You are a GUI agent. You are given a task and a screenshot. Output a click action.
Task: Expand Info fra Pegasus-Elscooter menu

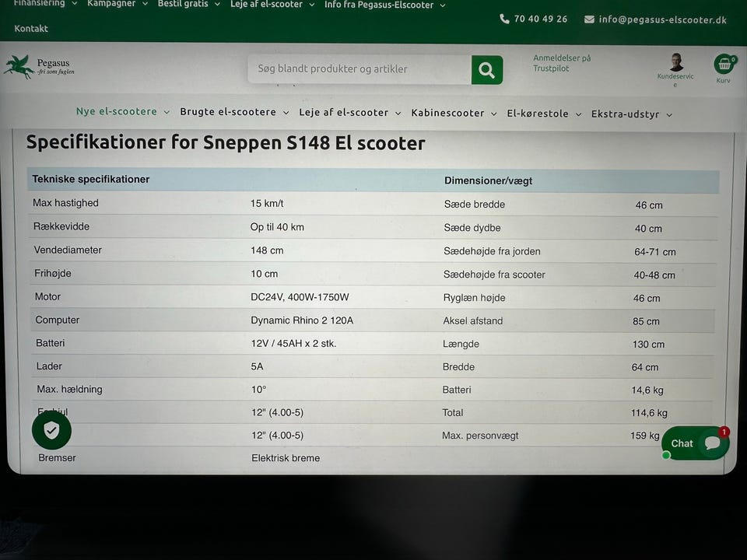tap(385, 5)
